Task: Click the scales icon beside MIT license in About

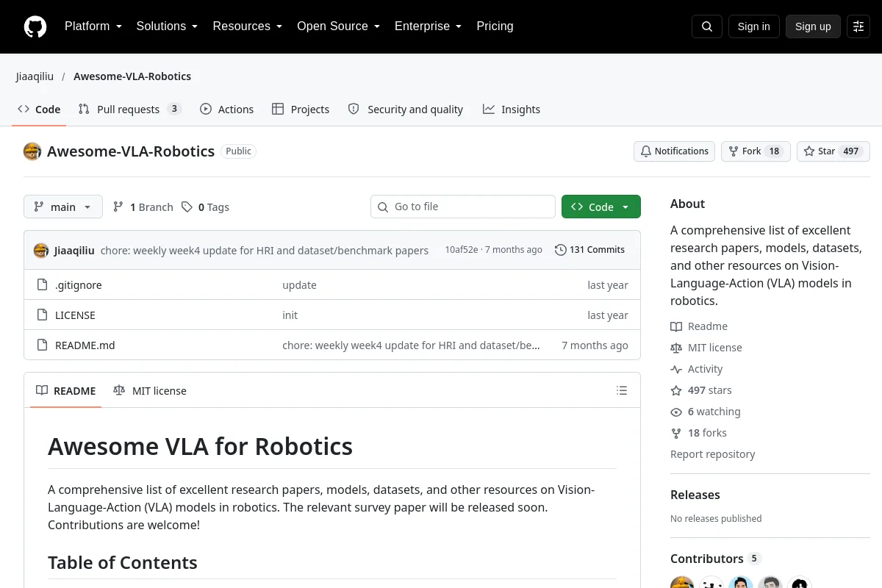Action: point(676,348)
